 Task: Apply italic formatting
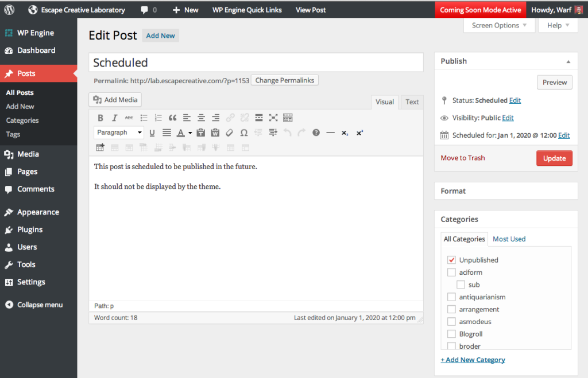point(114,118)
